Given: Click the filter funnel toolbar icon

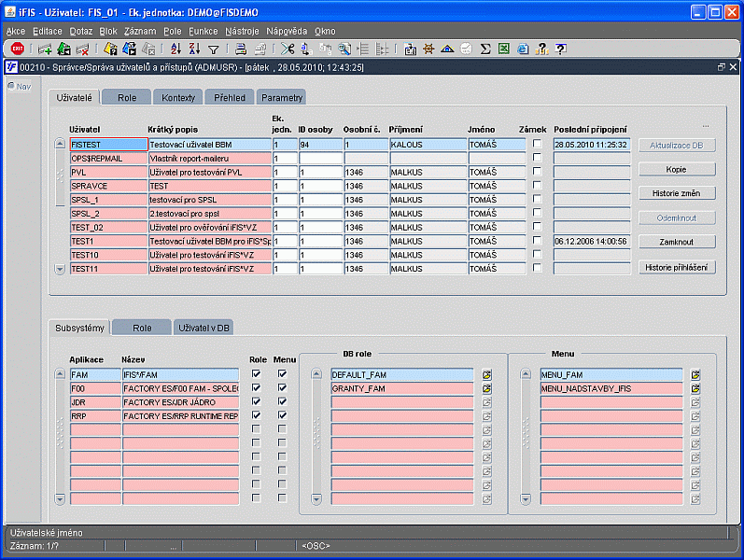Looking at the screenshot, I should tap(213, 49).
